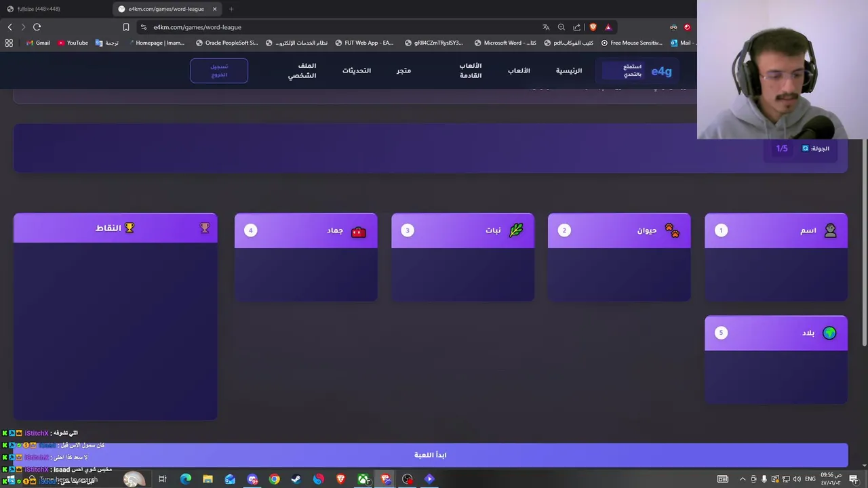Reload the word-league page
The image size is (868, 488).
(x=37, y=27)
